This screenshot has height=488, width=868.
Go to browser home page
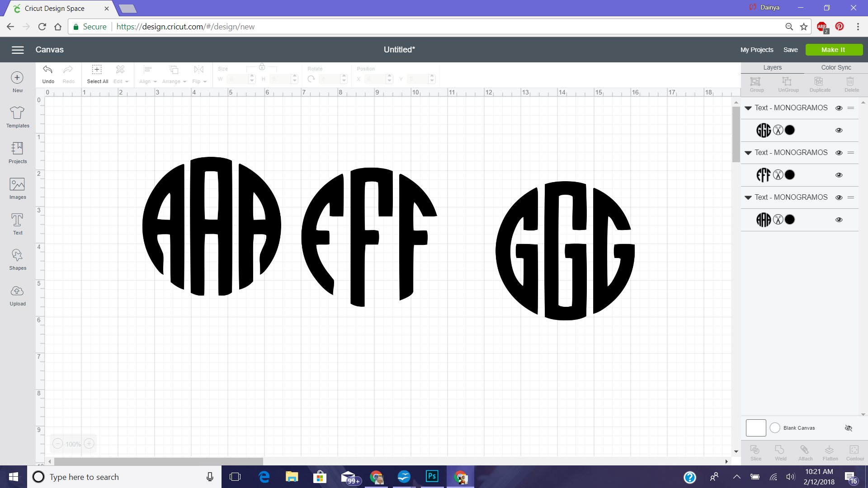click(58, 27)
